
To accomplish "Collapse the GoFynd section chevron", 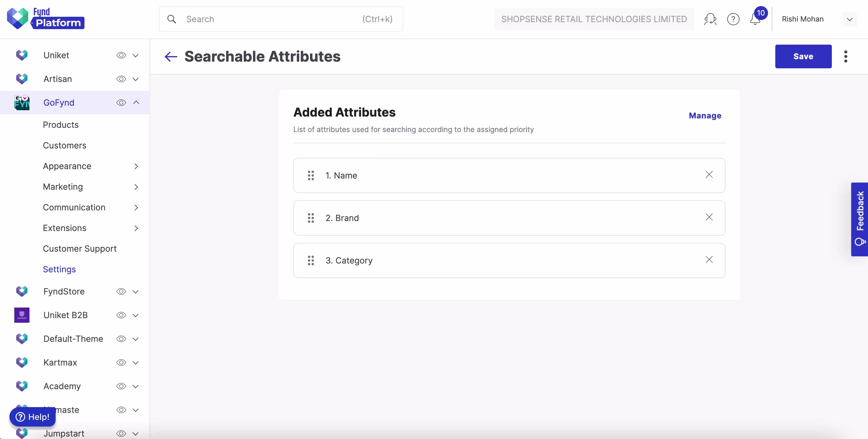I will [136, 102].
